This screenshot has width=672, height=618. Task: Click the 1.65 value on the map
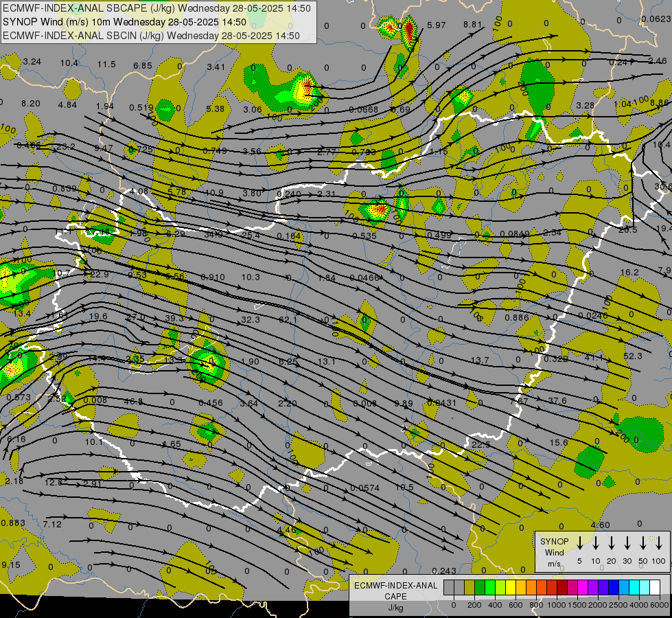172,444
